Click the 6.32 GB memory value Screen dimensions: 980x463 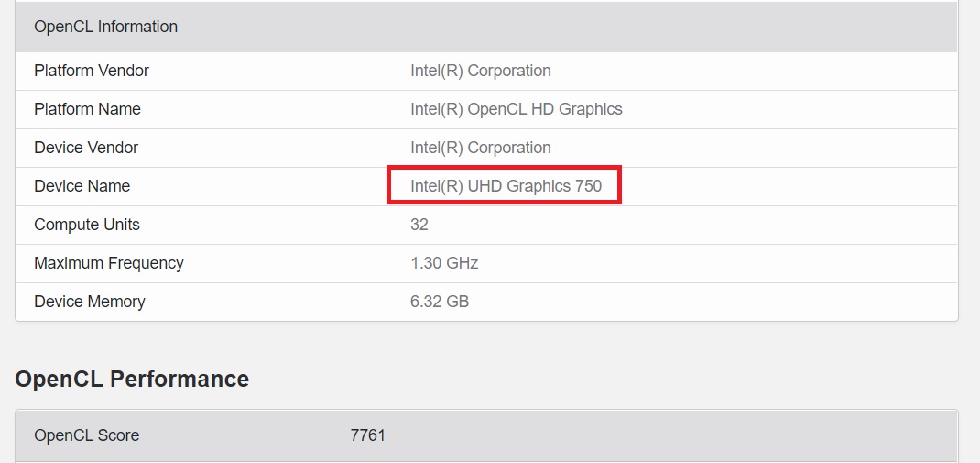pos(440,302)
